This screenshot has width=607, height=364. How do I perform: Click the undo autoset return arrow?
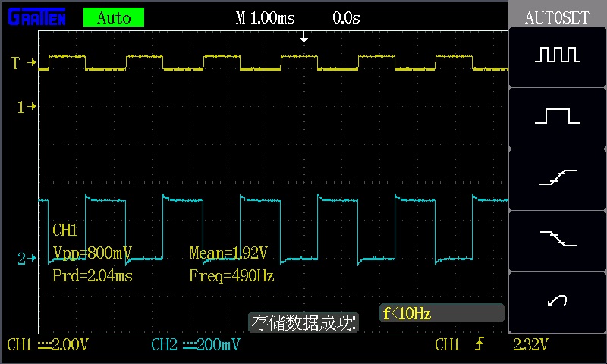coord(558,300)
